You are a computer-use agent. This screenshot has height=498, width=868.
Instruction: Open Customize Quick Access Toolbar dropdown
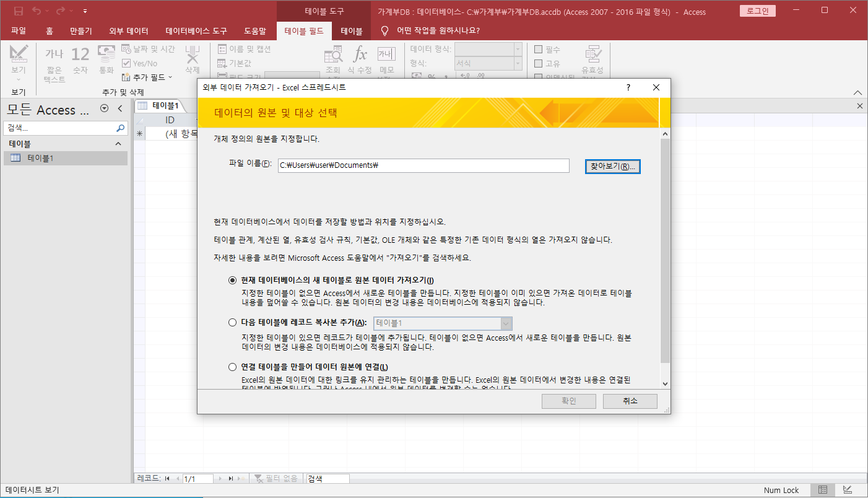(84, 11)
